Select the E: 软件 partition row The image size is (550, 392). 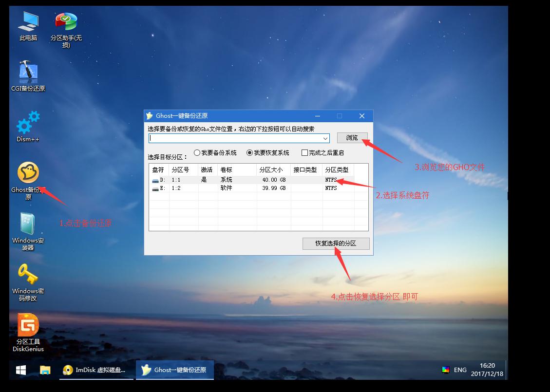pyautogui.click(x=219, y=187)
